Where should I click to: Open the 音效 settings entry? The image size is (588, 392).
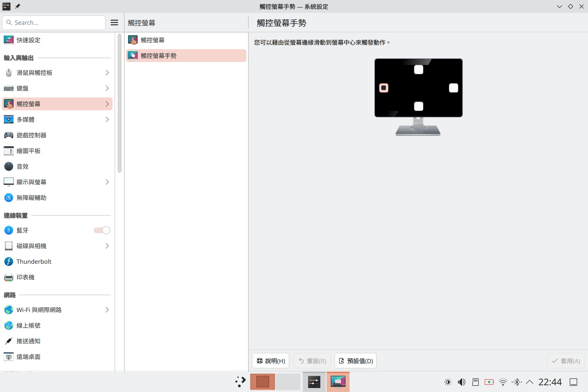22,166
